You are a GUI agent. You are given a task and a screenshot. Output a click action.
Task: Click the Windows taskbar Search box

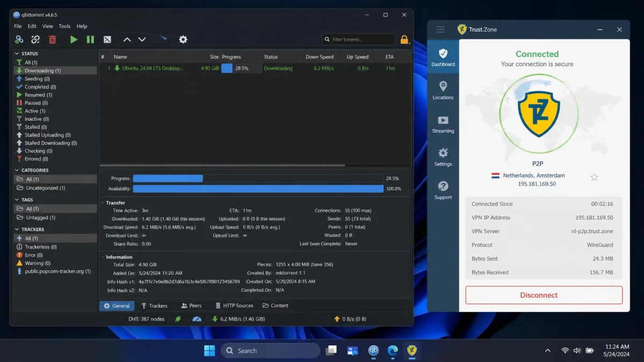270,351
